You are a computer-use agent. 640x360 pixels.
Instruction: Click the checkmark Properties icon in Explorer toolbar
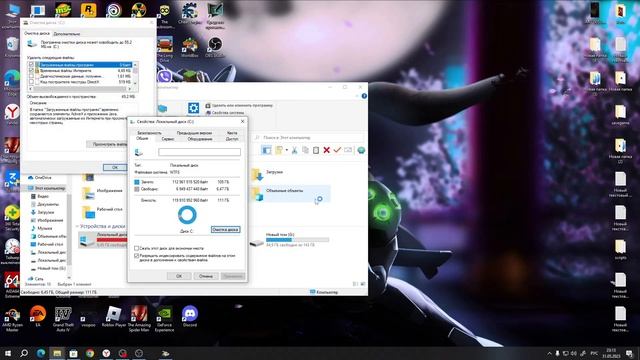337,150
